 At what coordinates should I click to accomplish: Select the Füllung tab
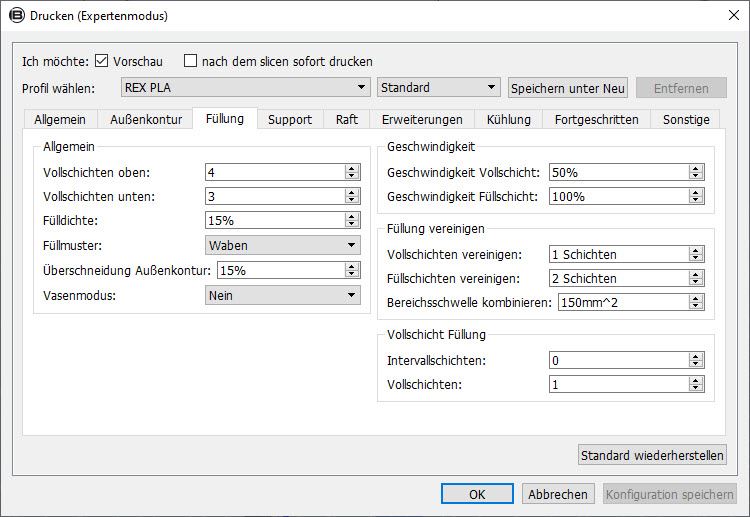tap(225, 119)
